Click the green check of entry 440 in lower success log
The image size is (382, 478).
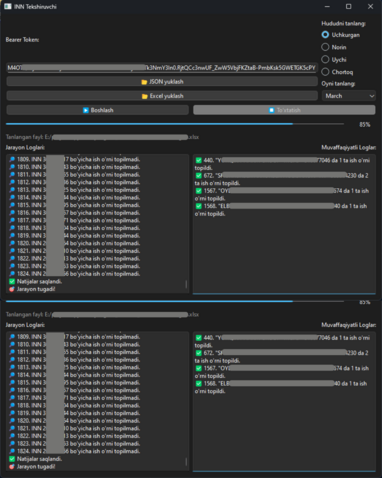199,338
